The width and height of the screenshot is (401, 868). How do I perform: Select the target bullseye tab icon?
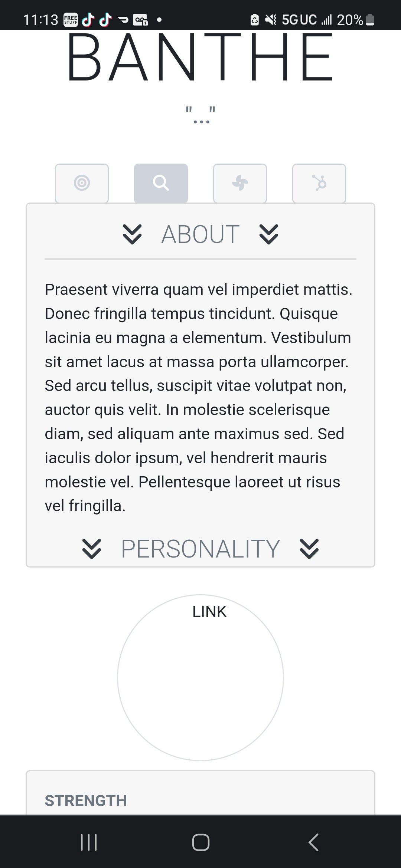(82, 183)
